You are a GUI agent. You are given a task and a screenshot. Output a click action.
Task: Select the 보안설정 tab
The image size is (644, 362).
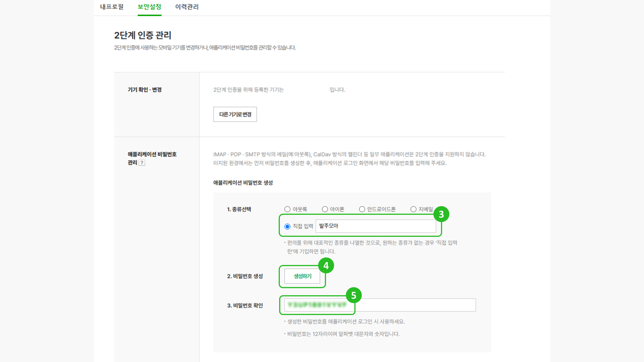[x=149, y=7]
